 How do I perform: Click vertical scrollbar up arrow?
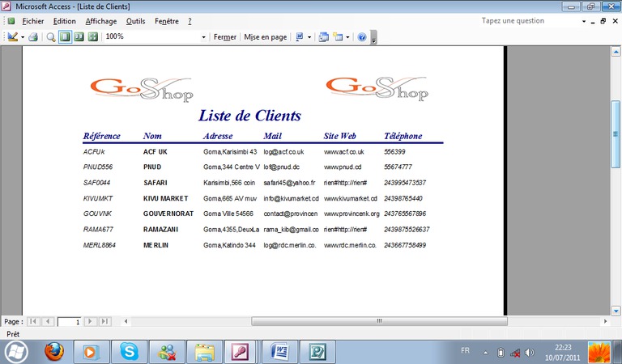(616, 52)
